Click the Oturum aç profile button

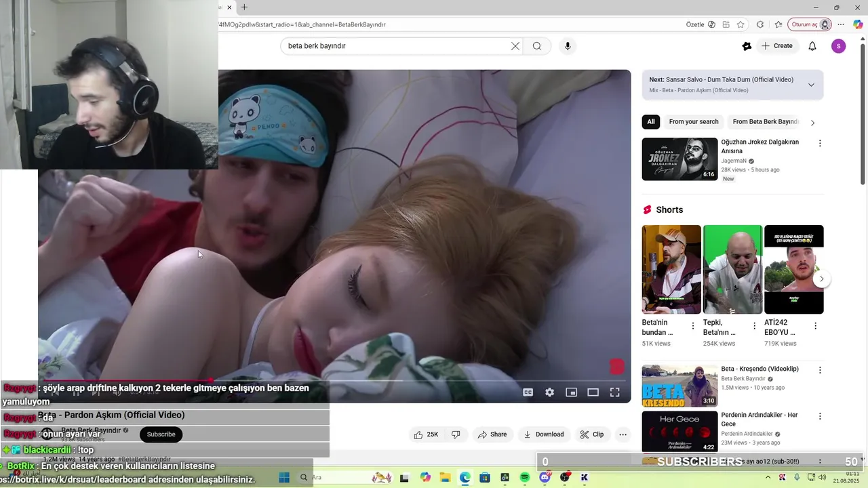click(x=810, y=24)
